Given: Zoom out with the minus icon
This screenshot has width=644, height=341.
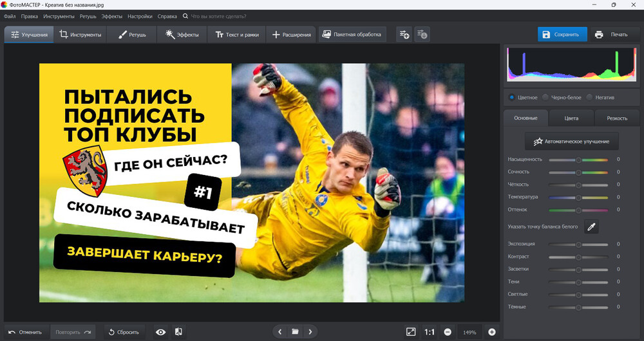Looking at the screenshot, I should click(x=448, y=332).
